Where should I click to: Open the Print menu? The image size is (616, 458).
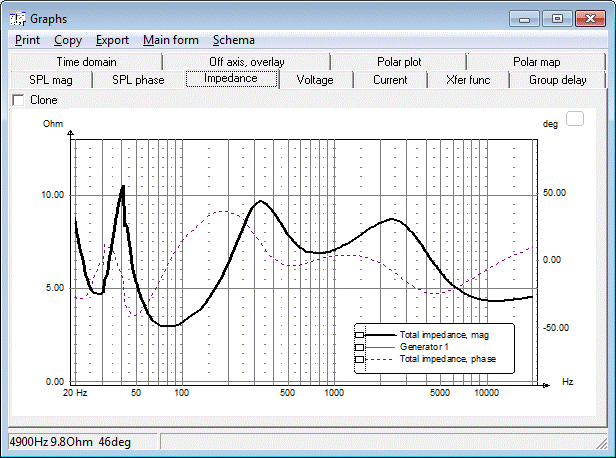[28, 40]
